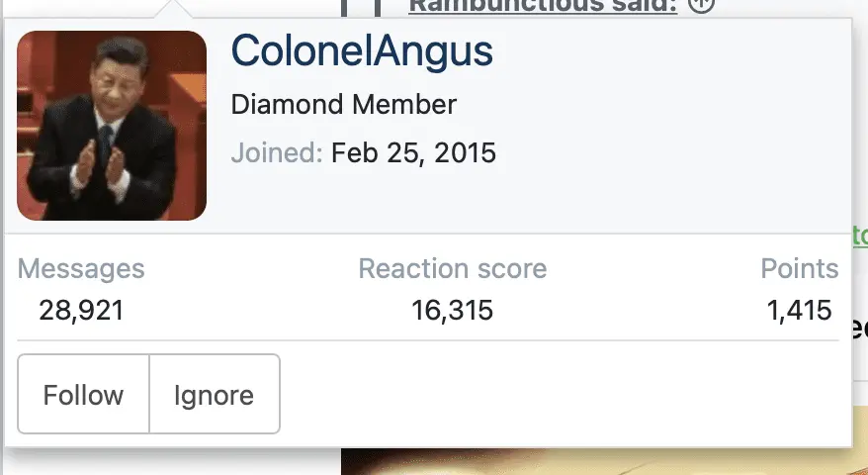This screenshot has width=868, height=475.
Task: View the 28,921 messages count
Action: [x=81, y=310]
